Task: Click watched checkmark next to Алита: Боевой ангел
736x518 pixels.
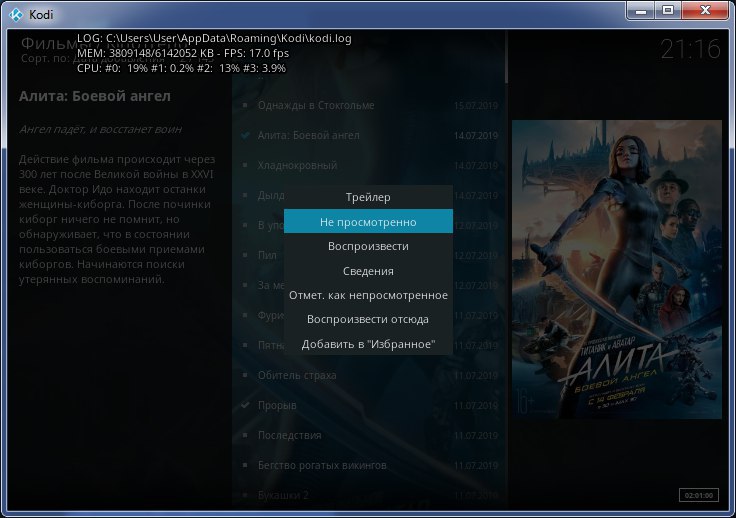Action: (x=245, y=136)
